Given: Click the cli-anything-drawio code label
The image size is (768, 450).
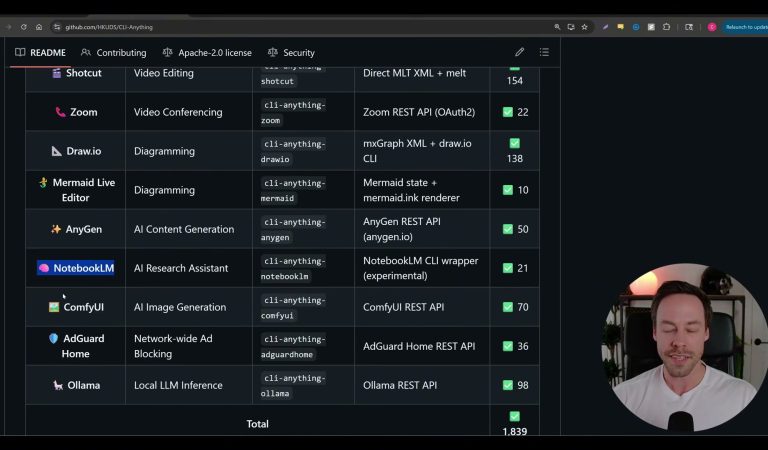Looking at the screenshot, I should click(293, 152).
